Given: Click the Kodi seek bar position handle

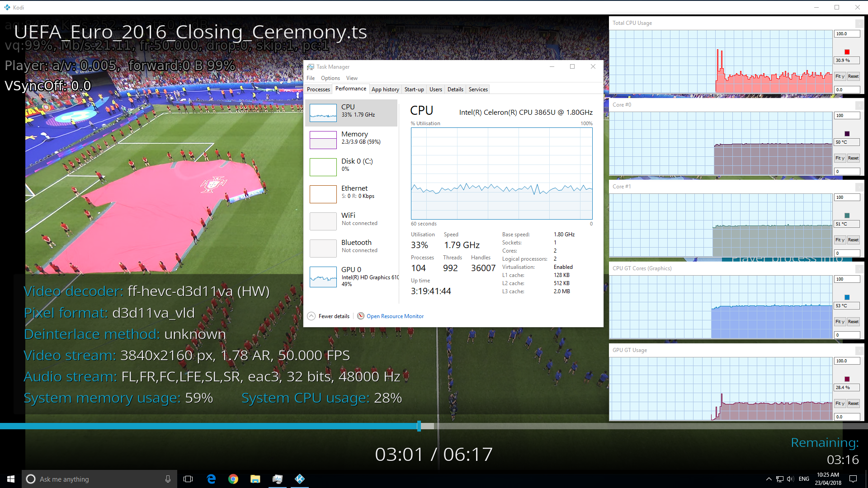Looking at the screenshot, I should tap(419, 426).
